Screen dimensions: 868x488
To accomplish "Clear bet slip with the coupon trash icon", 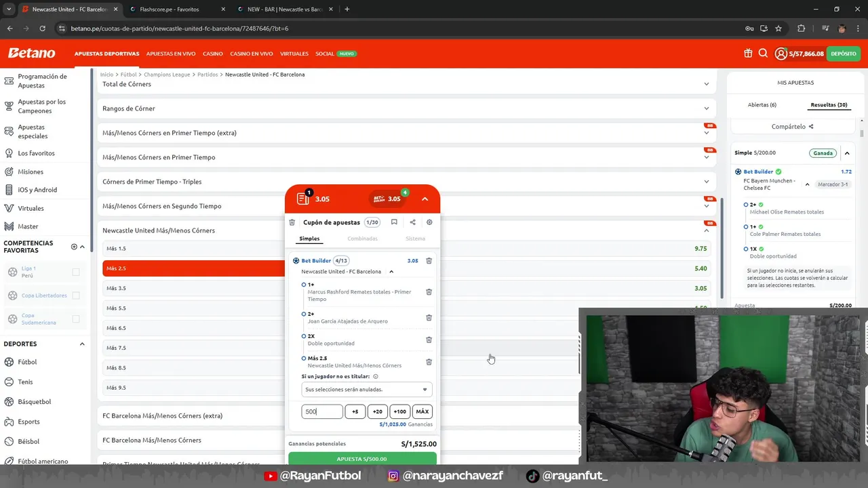I will [x=292, y=222].
